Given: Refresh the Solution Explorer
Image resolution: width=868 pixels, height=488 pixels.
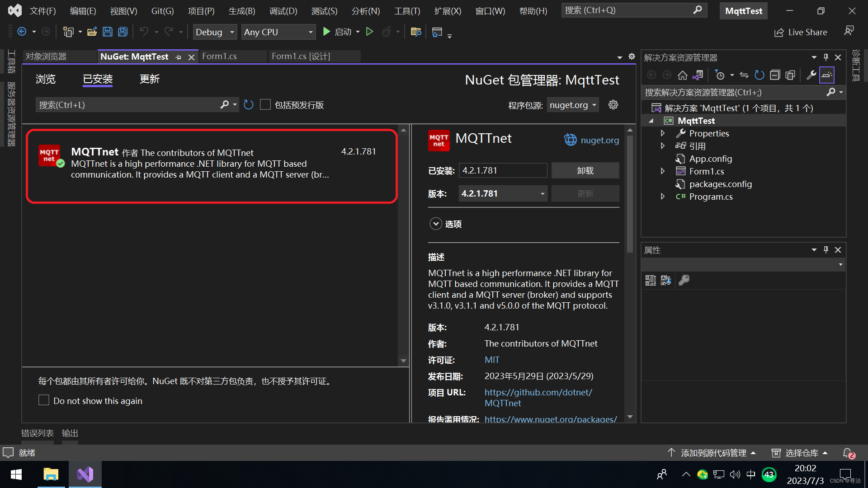Looking at the screenshot, I should tap(759, 75).
